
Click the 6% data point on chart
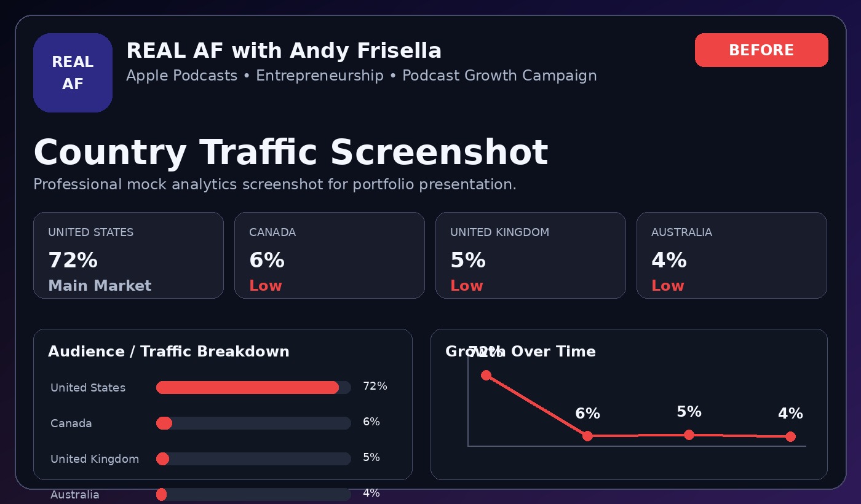(587, 436)
